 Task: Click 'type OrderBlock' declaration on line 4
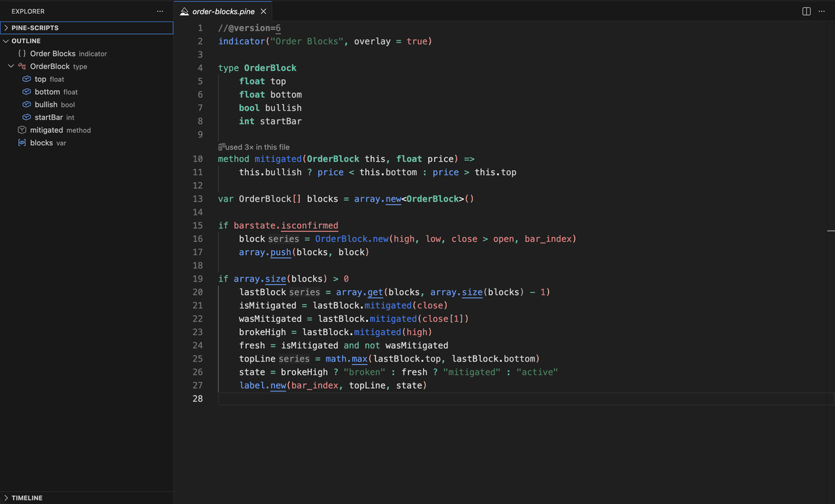[x=257, y=68]
